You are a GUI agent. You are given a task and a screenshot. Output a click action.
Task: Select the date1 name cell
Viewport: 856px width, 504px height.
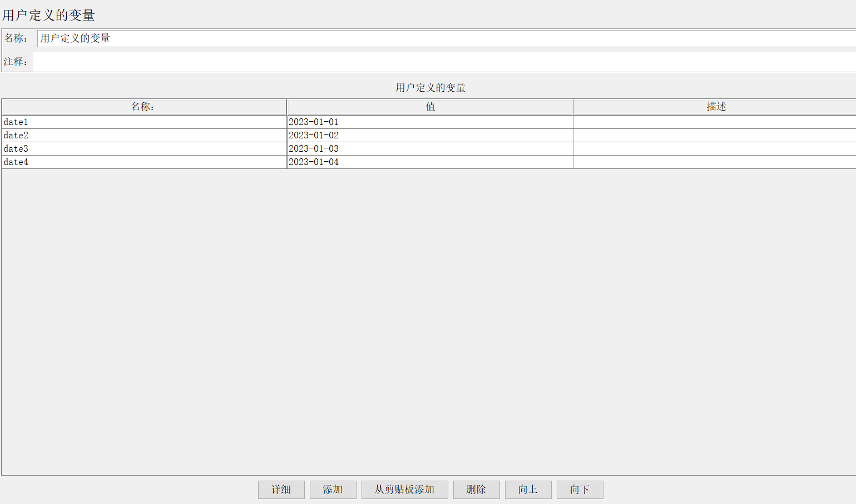click(144, 122)
